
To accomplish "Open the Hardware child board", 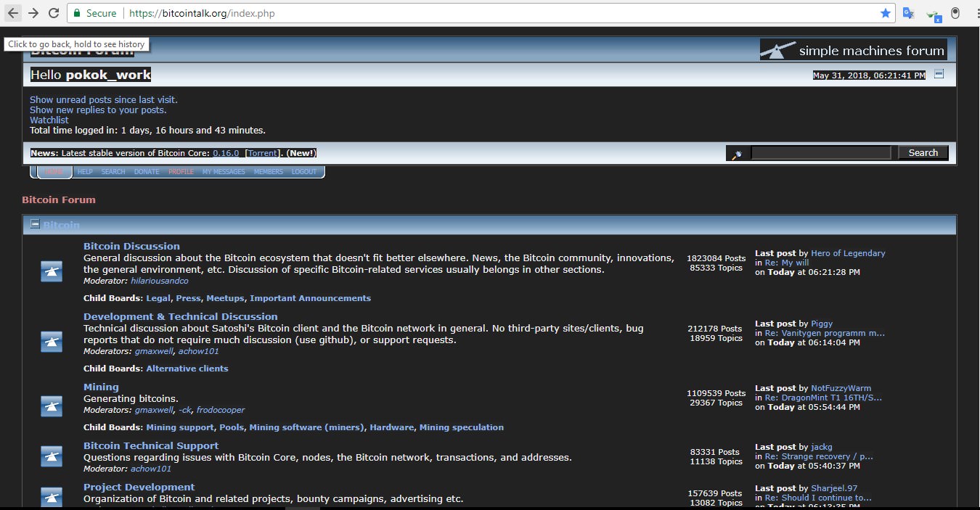I will (391, 427).
